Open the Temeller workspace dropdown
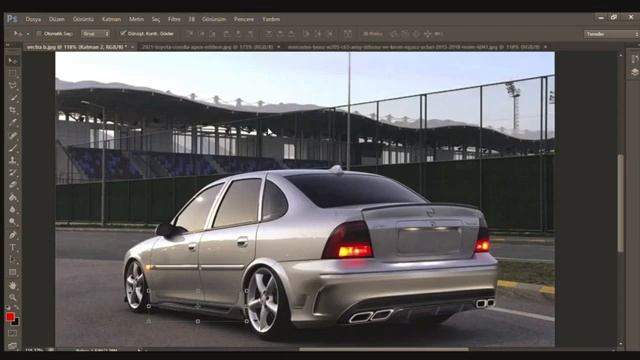The width and height of the screenshot is (640, 360). click(x=611, y=34)
